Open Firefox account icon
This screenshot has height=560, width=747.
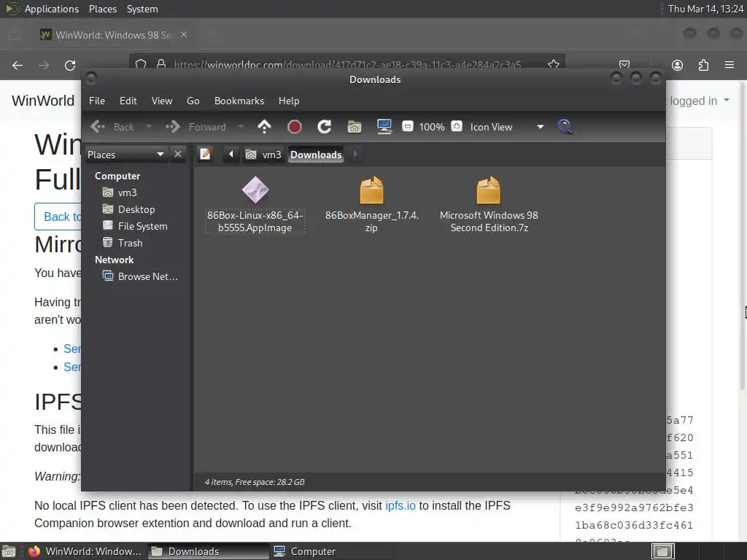point(677,65)
